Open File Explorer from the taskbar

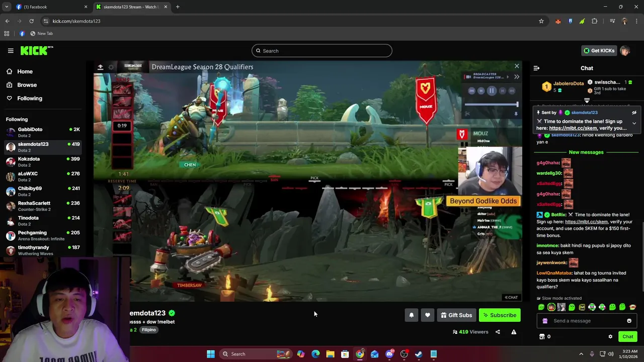point(330,354)
